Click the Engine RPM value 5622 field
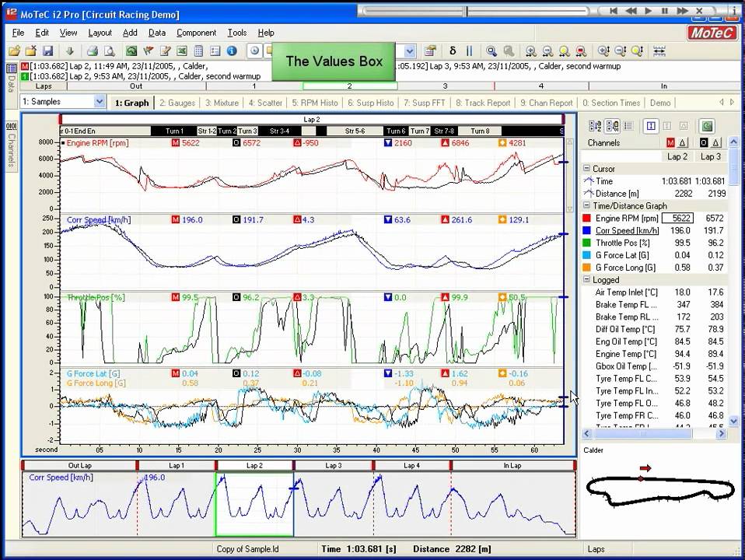745x560 pixels. [677, 219]
